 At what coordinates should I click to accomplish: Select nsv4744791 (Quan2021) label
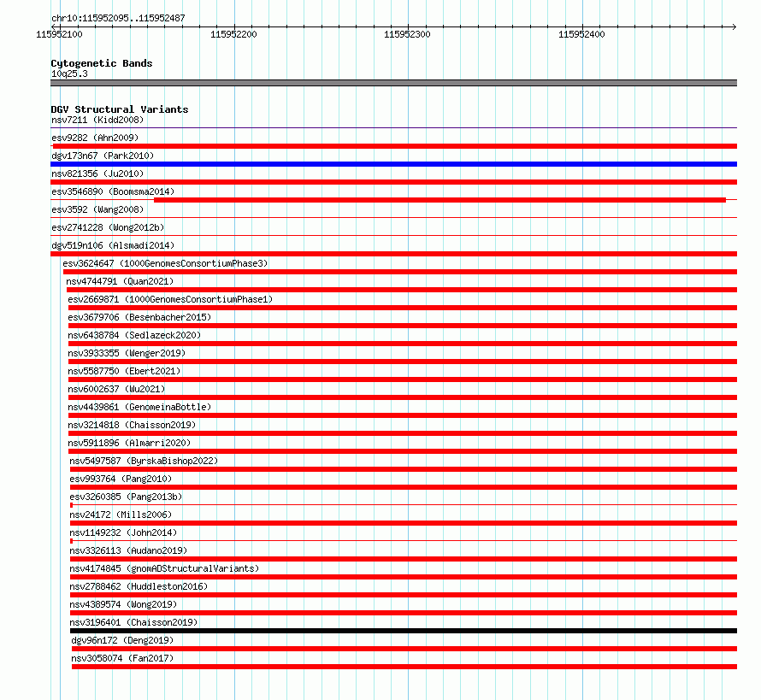120,281
